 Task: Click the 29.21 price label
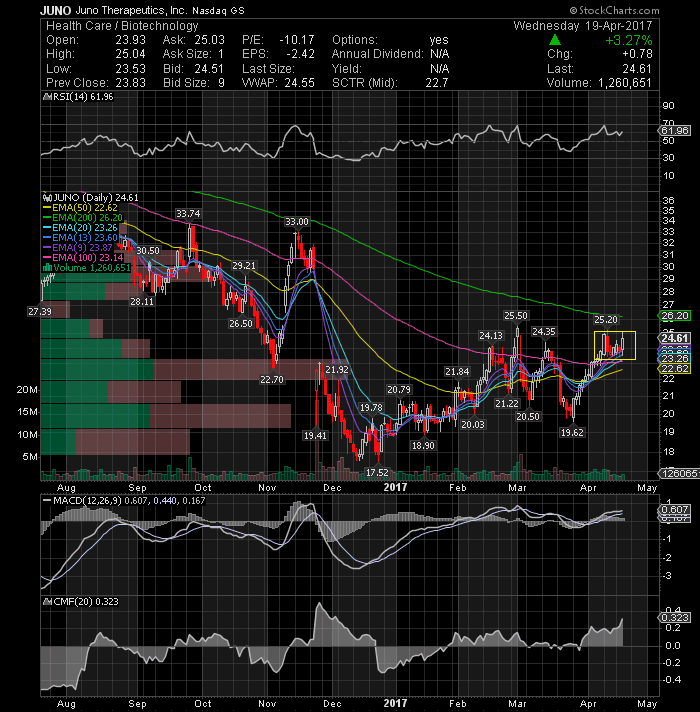pos(244,266)
